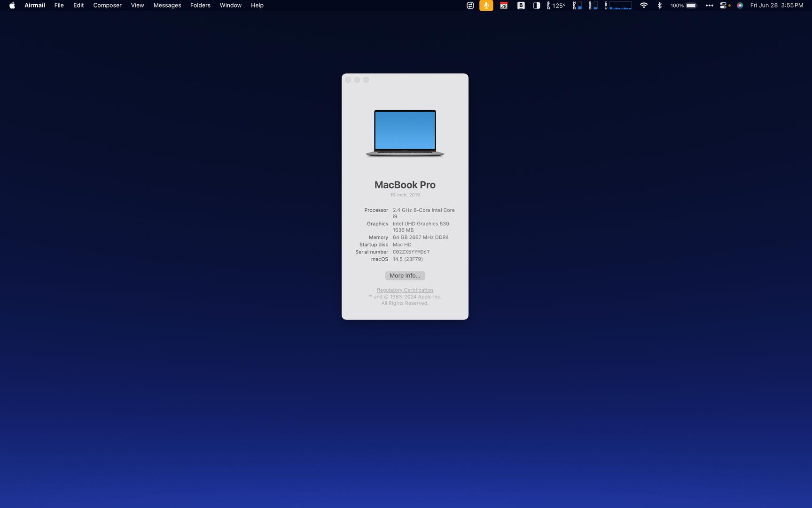Open the Edit menu
This screenshot has height=508, width=812.
click(x=78, y=5)
